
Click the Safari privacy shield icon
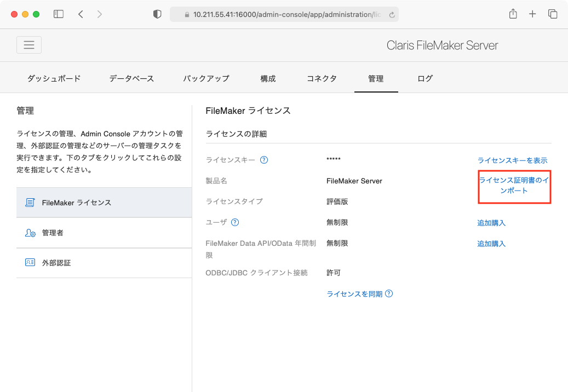tap(157, 14)
